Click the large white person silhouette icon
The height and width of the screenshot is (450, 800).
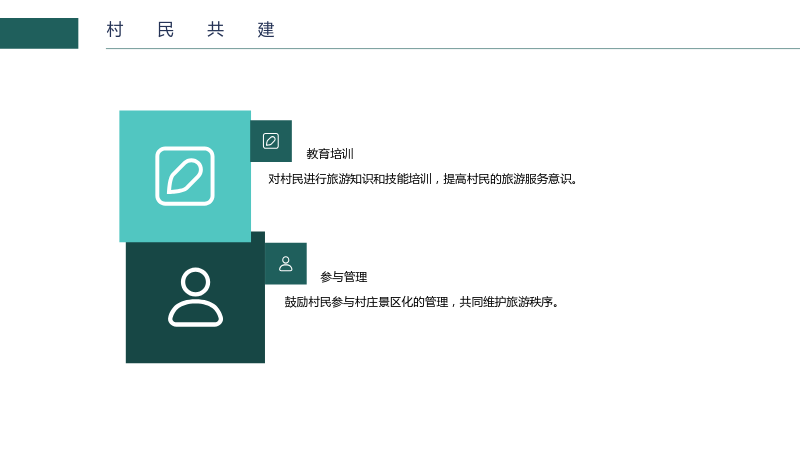(195, 297)
